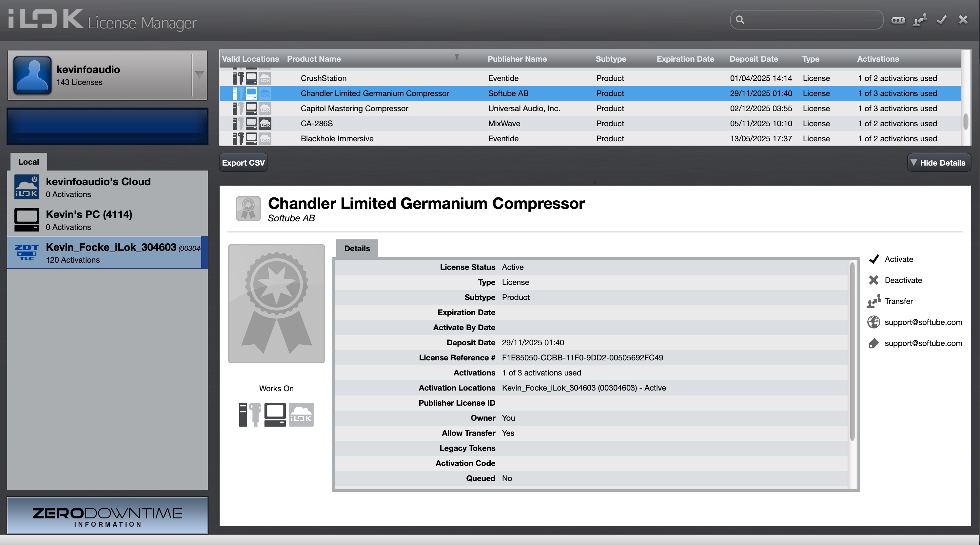Click the Deposit Date value 29/11/2025 01:40 in details

coord(533,343)
